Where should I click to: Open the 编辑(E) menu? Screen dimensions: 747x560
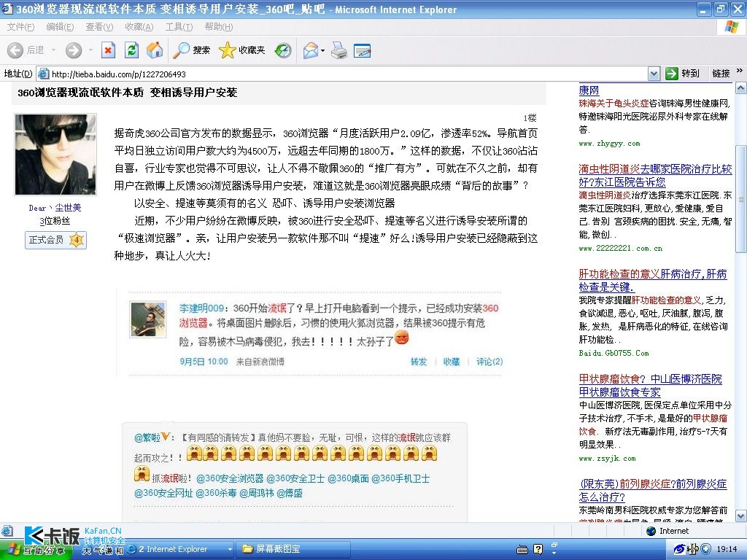point(60,27)
